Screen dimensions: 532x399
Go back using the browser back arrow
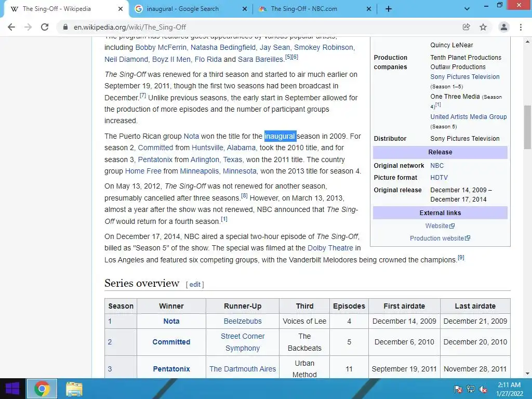[x=11, y=27]
